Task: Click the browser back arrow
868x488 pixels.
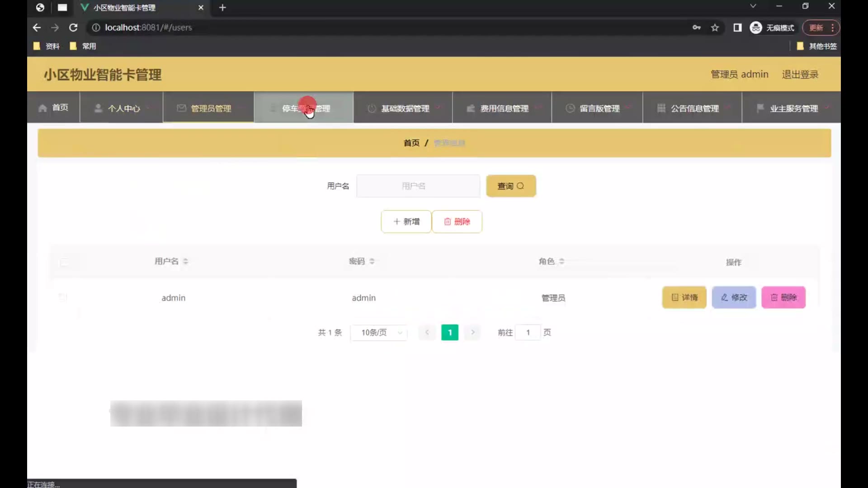Action: point(37,28)
